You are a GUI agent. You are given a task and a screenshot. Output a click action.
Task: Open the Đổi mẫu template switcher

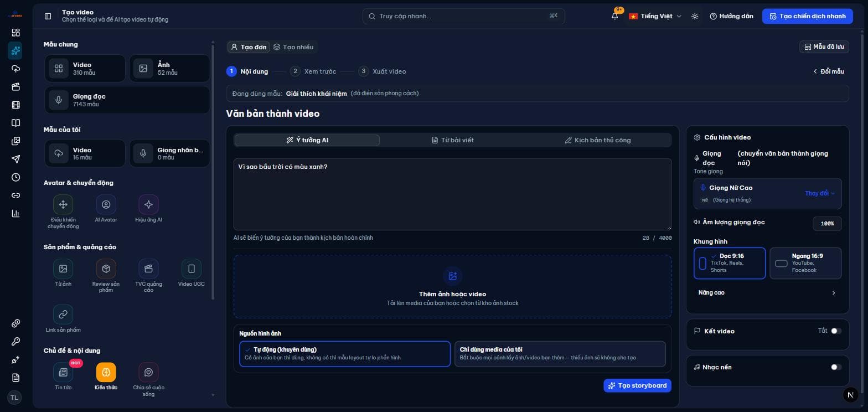pyautogui.click(x=828, y=71)
